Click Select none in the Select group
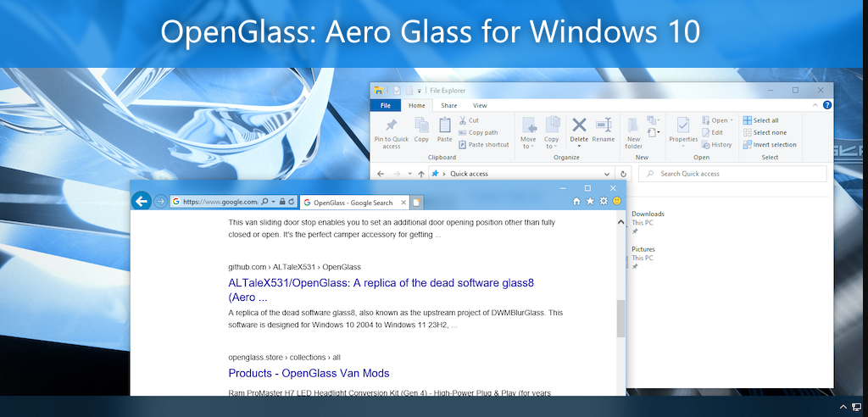The image size is (868, 417). (x=765, y=132)
